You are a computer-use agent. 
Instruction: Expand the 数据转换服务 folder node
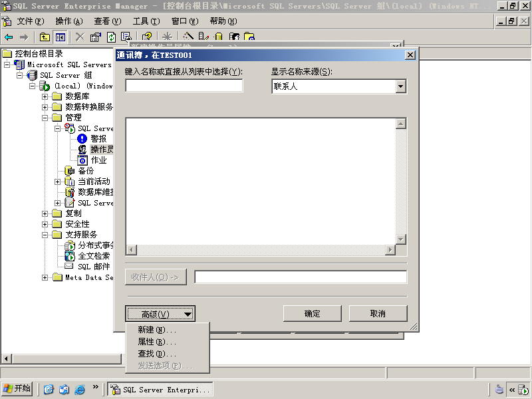pyautogui.click(x=45, y=107)
